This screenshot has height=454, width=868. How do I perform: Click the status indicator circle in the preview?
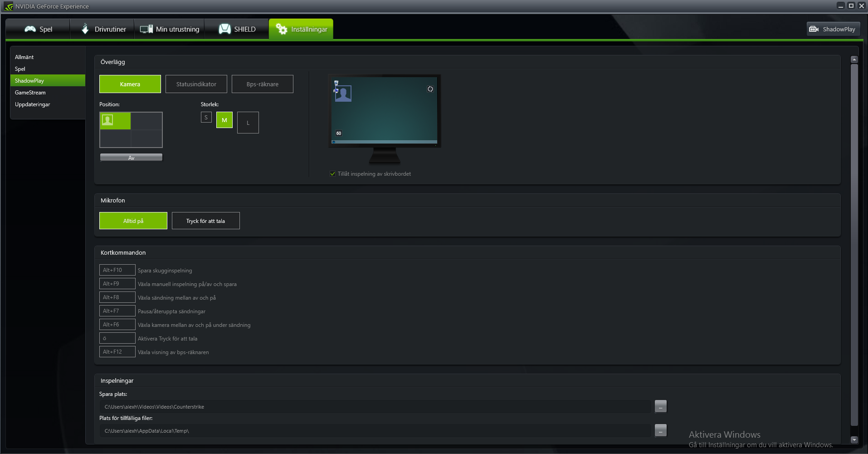click(430, 89)
